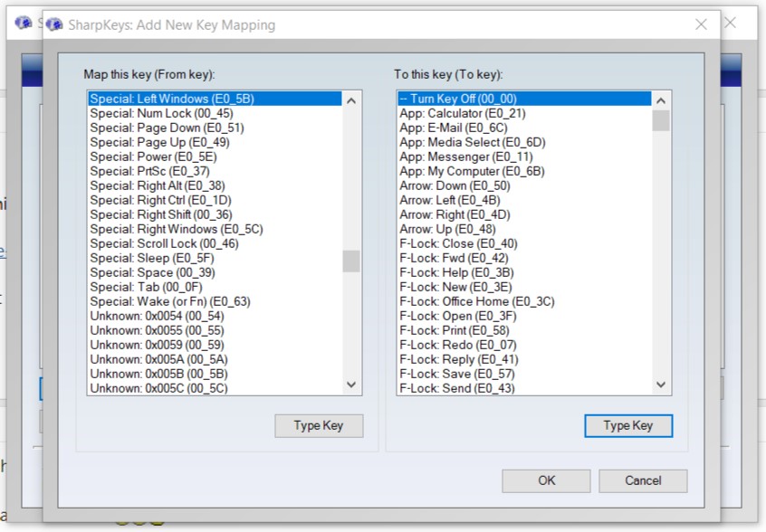The width and height of the screenshot is (766, 532).
Task: Select F-Lock: Help (E0_3B)
Action: click(524, 273)
